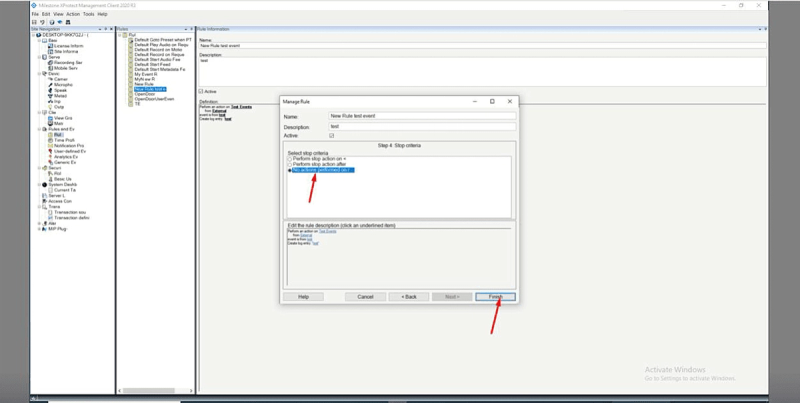
Task: Collapse the Basi node in Site Navigation
Action: 39,40
